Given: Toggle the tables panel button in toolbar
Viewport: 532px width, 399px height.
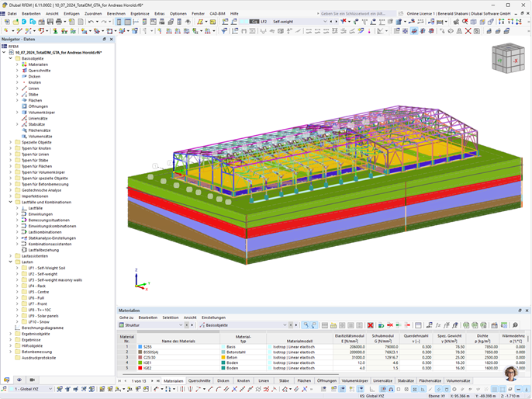Looking at the screenshot, I should coord(127,22).
